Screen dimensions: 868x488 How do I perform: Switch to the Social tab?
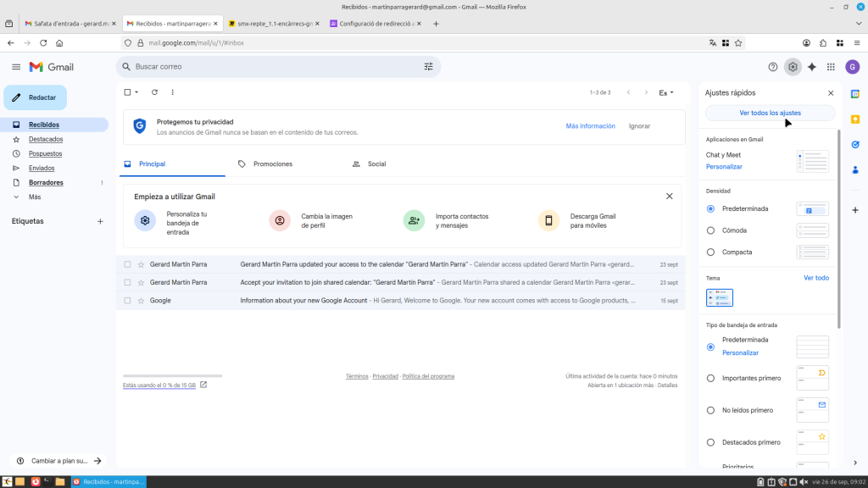tap(376, 164)
